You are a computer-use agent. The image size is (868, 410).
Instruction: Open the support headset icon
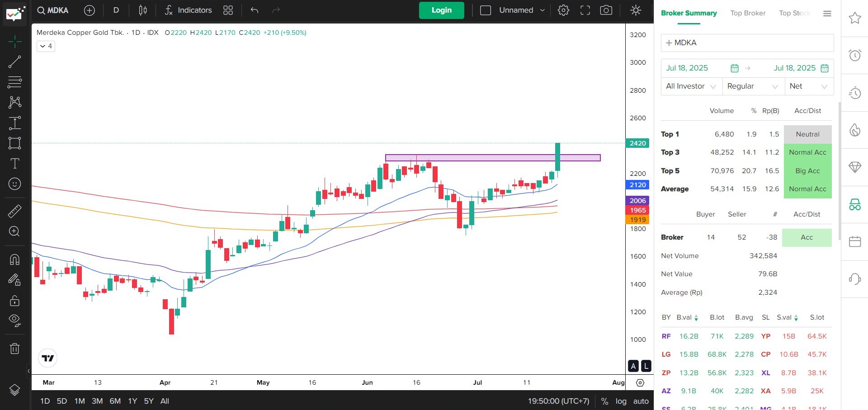click(854, 278)
